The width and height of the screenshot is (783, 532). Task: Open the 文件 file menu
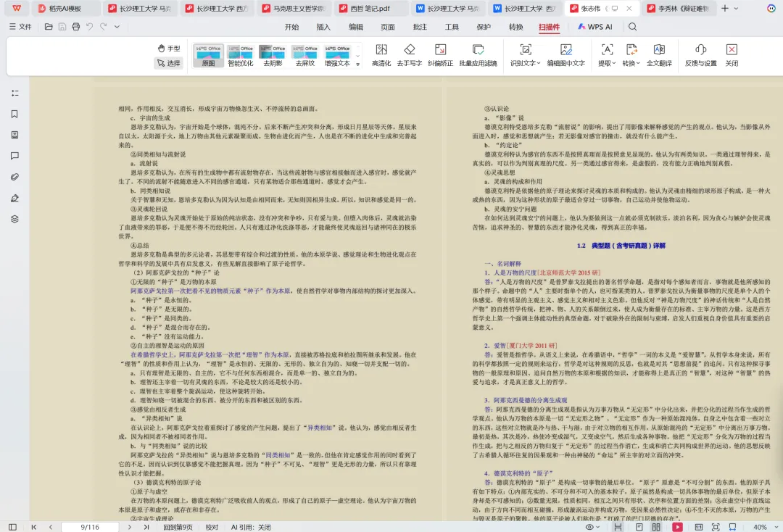click(20, 27)
